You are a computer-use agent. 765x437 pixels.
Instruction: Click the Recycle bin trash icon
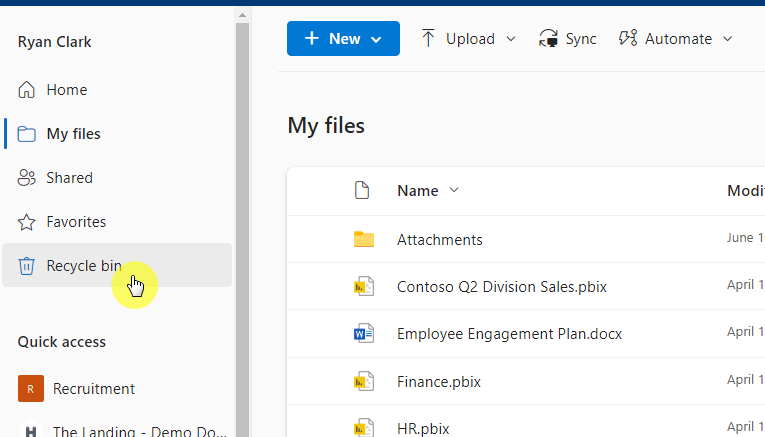point(26,266)
